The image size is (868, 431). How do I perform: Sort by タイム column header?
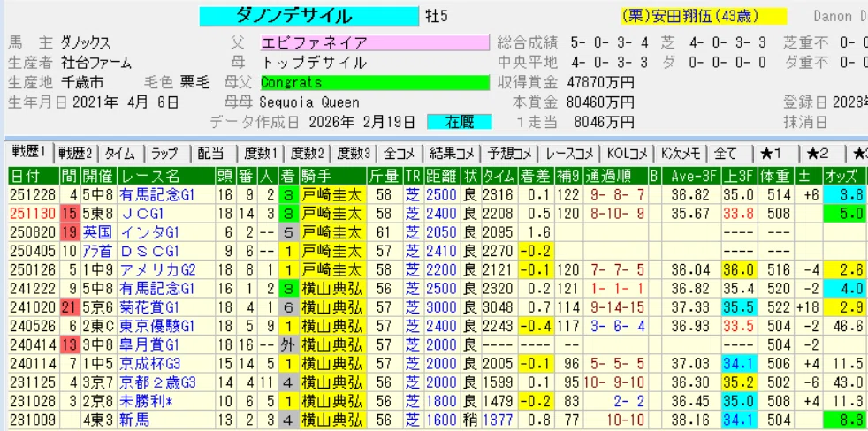[499, 176]
